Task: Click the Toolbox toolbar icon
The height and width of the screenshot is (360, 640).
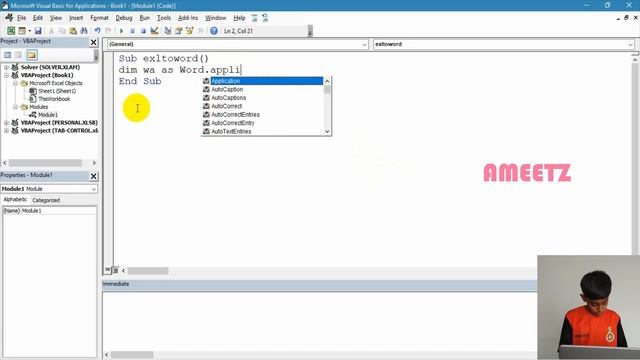Action: pyautogui.click(x=201, y=31)
